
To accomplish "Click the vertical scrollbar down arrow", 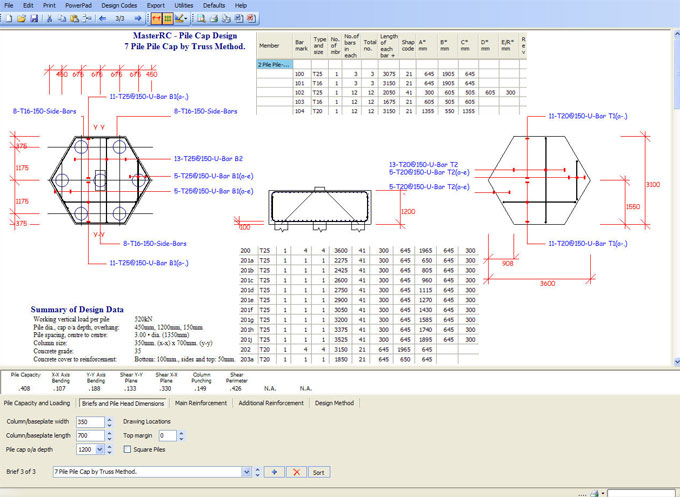I will coord(677,361).
